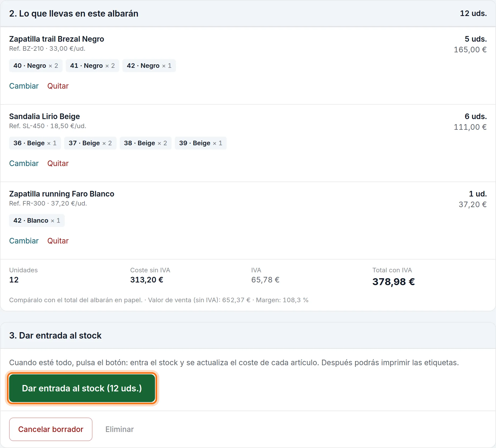This screenshot has height=448, width=496.
Task: Click the Ref. BZ-210 · 33,00 €/ud. line
Action: pos(47,49)
